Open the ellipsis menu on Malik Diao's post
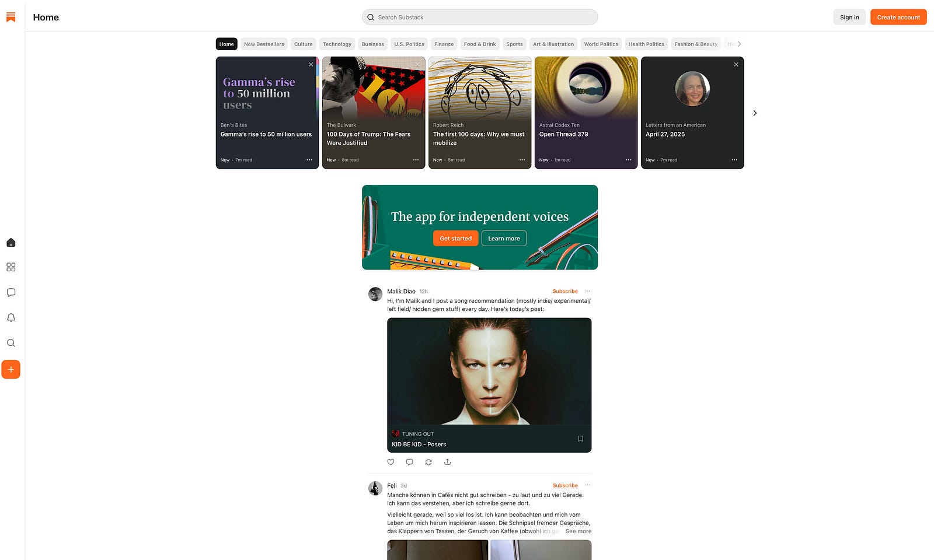This screenshot has height=560, width=934. pos(588,291)
